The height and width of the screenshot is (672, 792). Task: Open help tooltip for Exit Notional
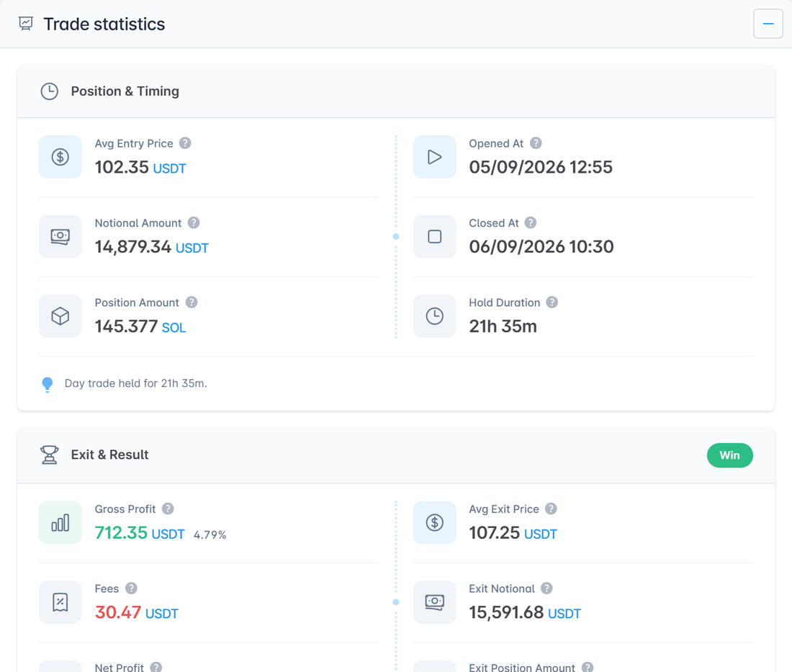click(546, 589)
